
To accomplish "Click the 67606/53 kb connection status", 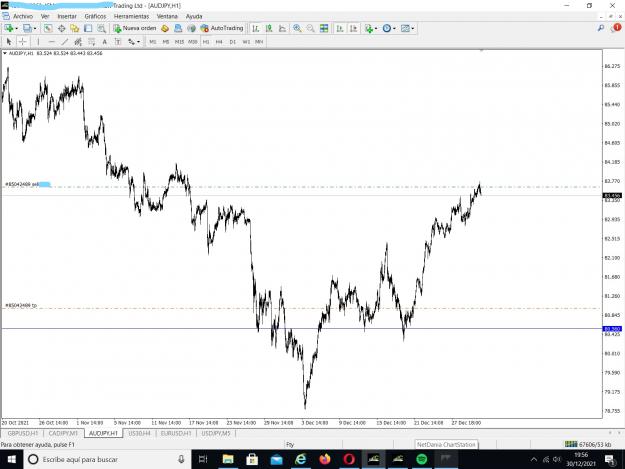I will click(588, 444).
